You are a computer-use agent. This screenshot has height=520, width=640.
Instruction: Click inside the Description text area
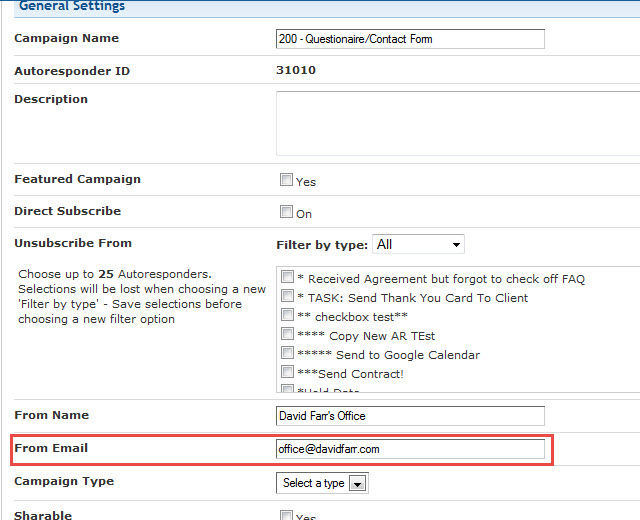click(455, 124)
